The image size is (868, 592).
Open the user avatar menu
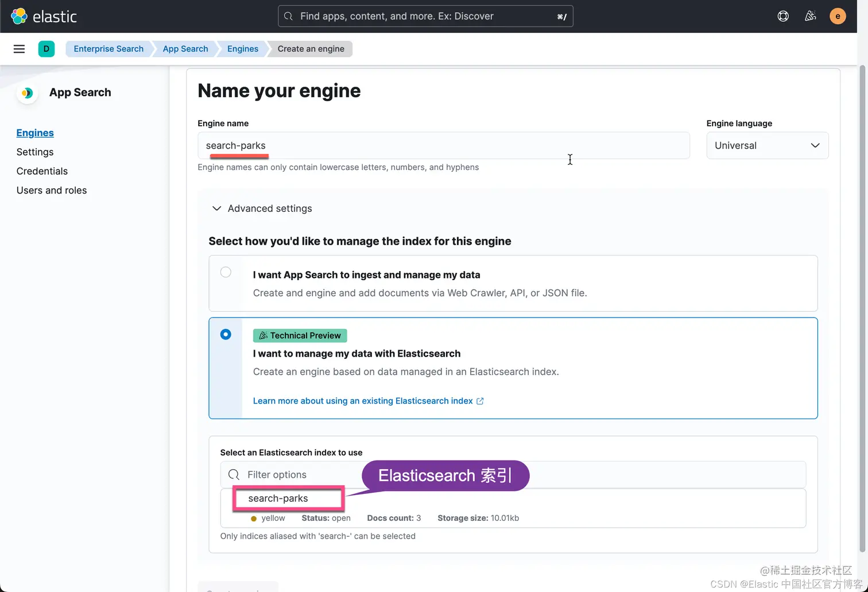click(x=838, y=16)
